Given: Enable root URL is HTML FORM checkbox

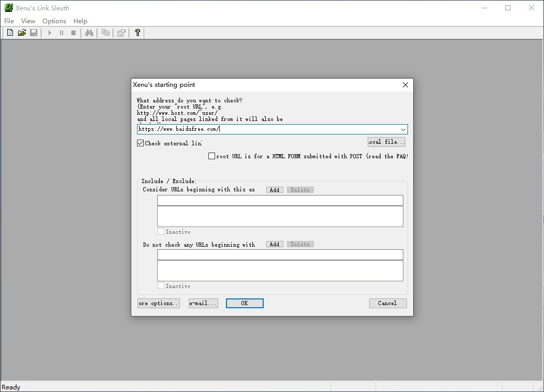Looking at the screenshot, I should click(211, 156).
